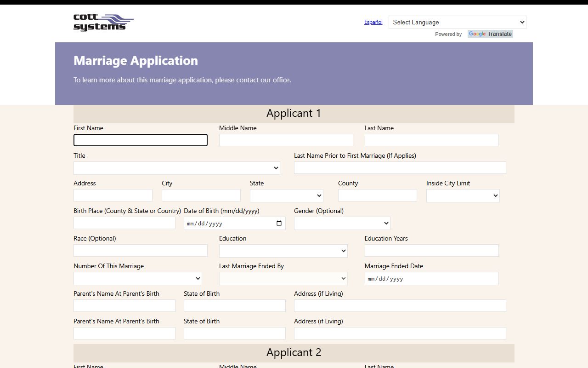Viewport: 588px width, 368px height.
Task: Click first Parent's Name At Parent's Birth field
Action: coord(124,305)
